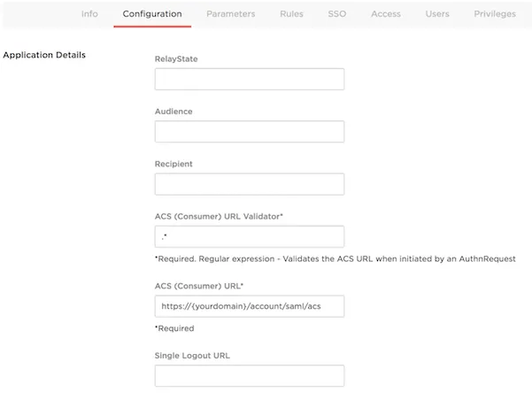This screenshot has width=532, height=400.
Task: Click the Recipient field label
Action: click(173, 164)
